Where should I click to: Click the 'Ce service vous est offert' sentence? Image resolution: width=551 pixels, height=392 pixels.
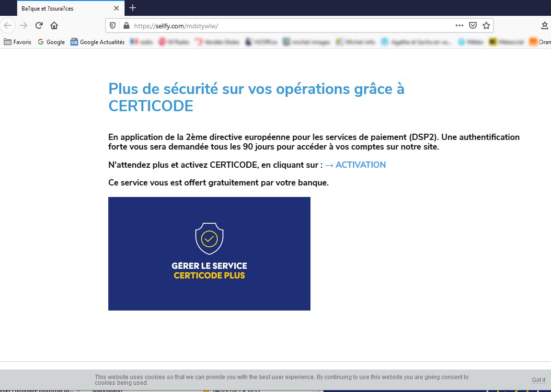[x=218, y=183]
